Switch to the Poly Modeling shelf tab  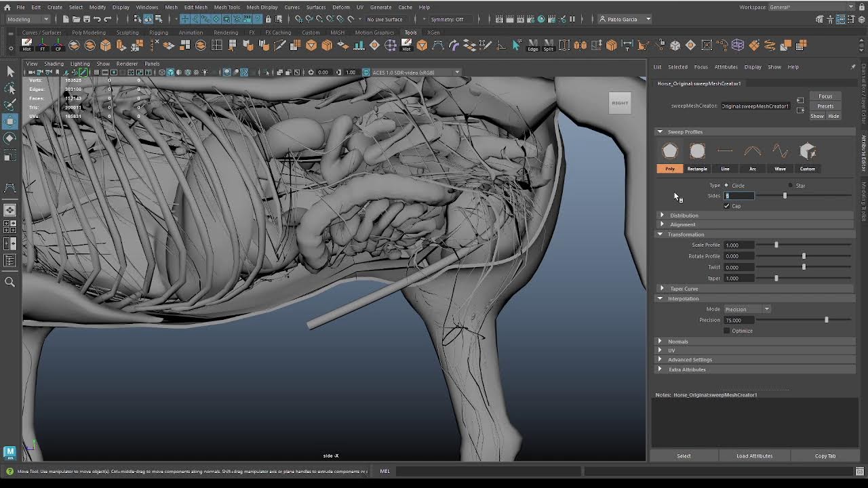(89, 33)
